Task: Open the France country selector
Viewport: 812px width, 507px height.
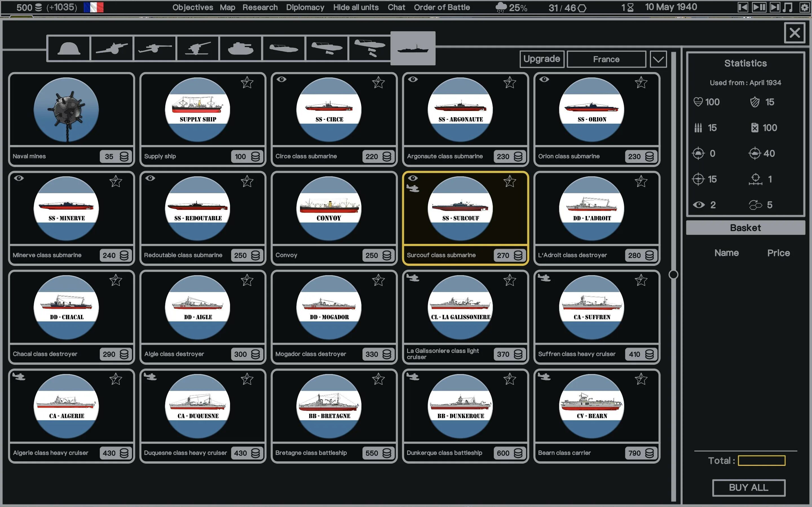Action: point(606,59)
